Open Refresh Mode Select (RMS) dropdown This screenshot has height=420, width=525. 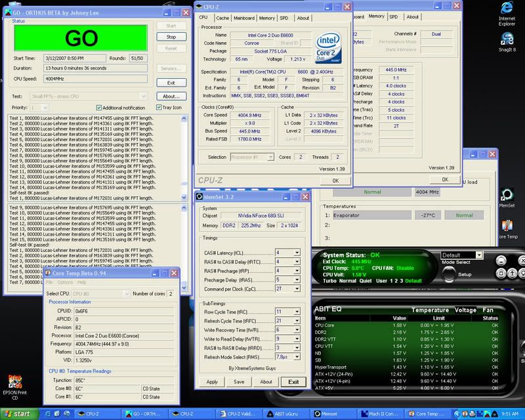click(297, 357)
